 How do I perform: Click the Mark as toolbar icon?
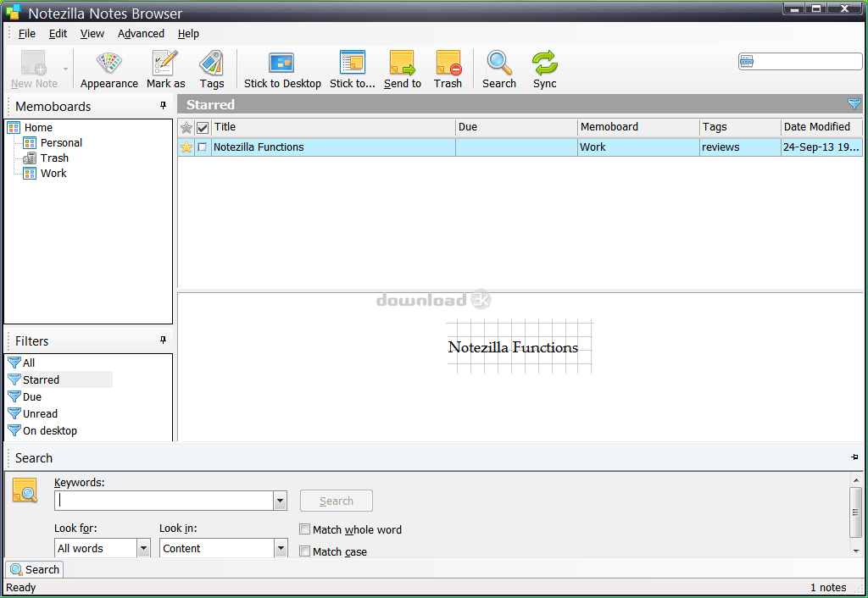tap(165, 69)
